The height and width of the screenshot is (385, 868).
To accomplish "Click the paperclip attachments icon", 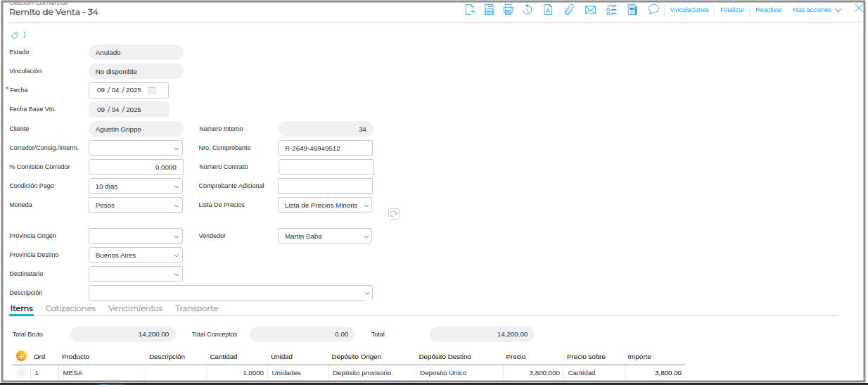I will point(570,10).
